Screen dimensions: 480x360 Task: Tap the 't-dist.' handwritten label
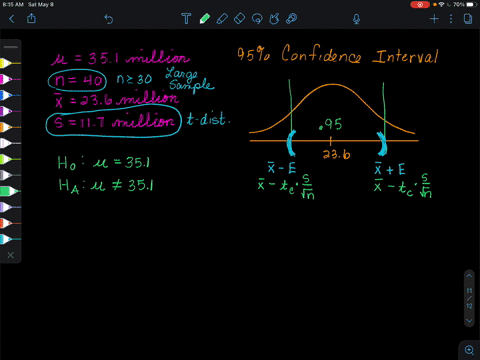(208, 119)
